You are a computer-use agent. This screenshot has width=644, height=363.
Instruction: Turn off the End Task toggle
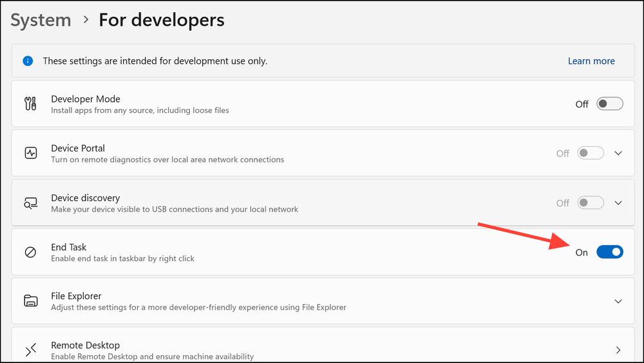pyautogui.click(x=609, y=252)
